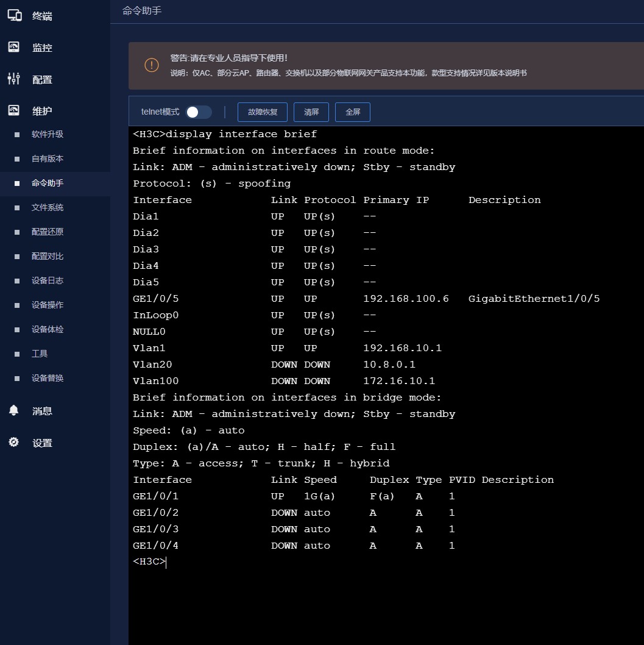Click the Terminal (终端) monitor icon
This screenshot has width=644, height=645.
click(x=15, y=15)
